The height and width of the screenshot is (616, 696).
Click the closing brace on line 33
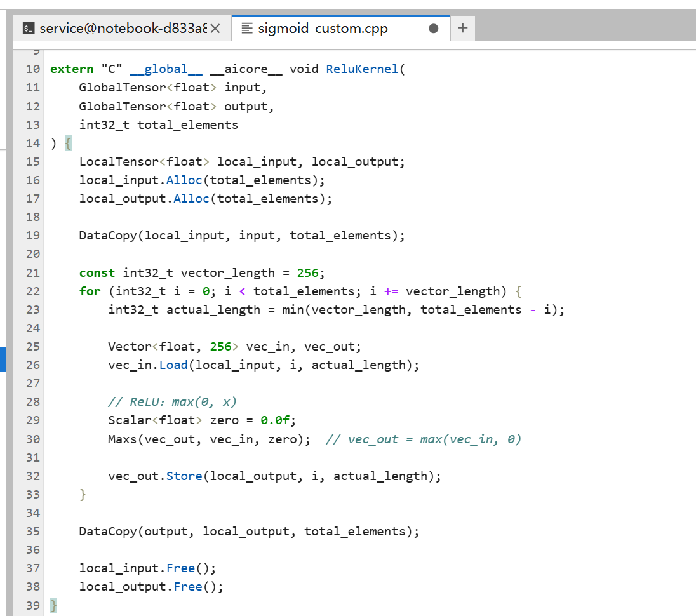(83, 495)
